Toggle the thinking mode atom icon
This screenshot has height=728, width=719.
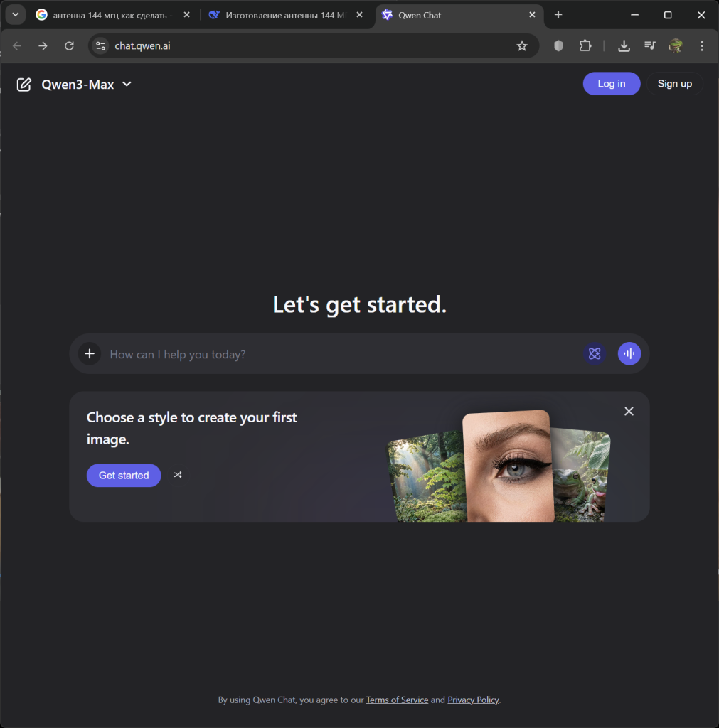coord(595,354)
